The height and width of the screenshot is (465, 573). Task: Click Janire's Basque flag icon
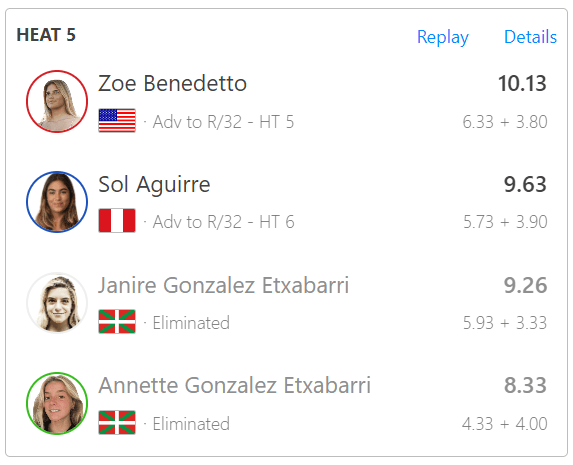coord(117,321)
